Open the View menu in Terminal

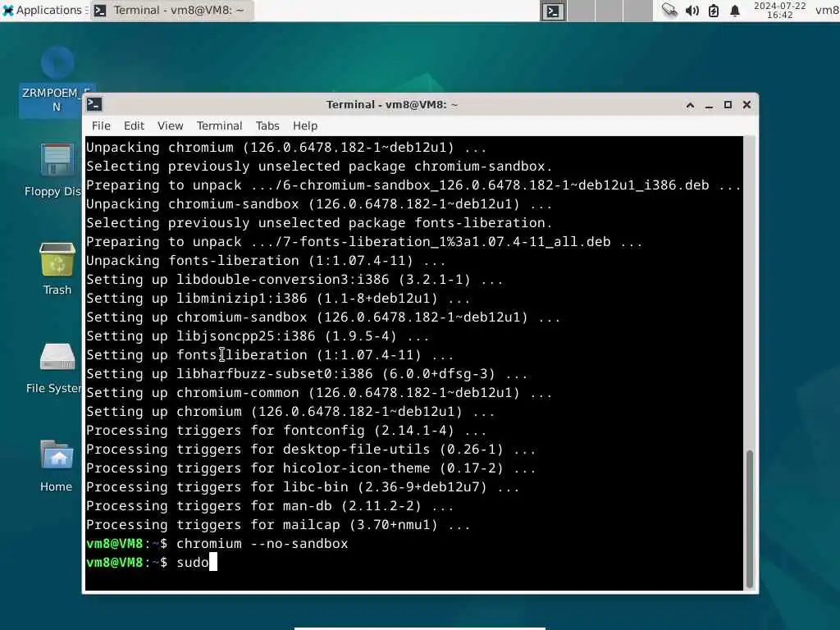click(171, 126)
